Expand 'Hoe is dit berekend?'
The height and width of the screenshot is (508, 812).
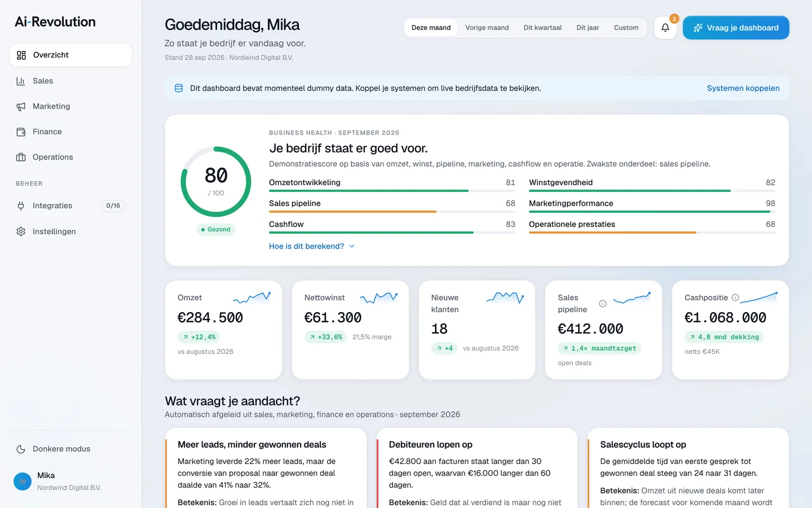coord(312,246)
